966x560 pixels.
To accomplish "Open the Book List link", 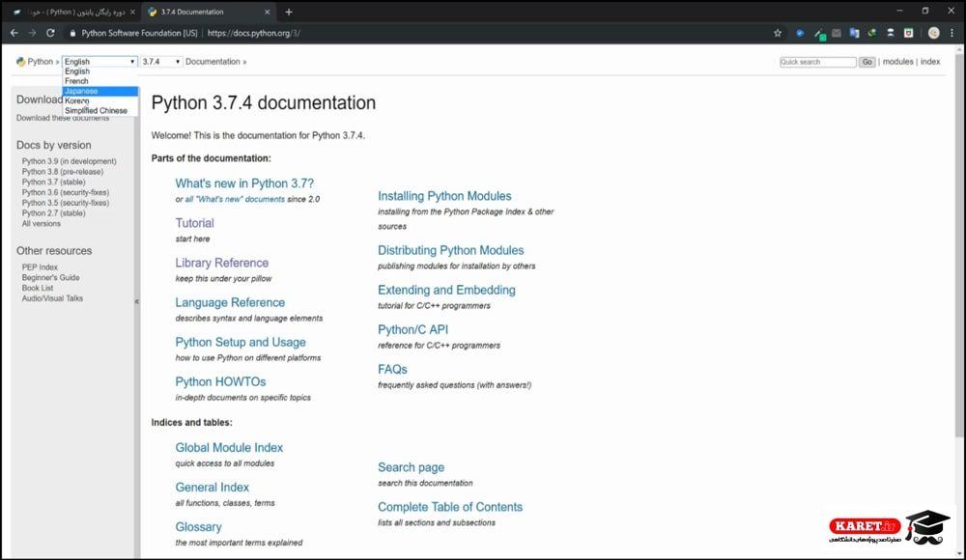I will pyautogui.click(x=38, y=289).
